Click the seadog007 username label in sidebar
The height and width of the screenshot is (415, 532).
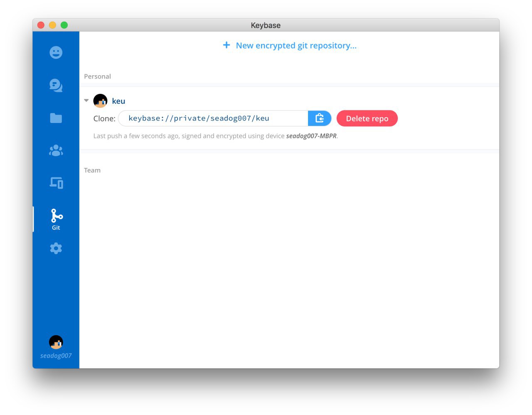(56, 356)
